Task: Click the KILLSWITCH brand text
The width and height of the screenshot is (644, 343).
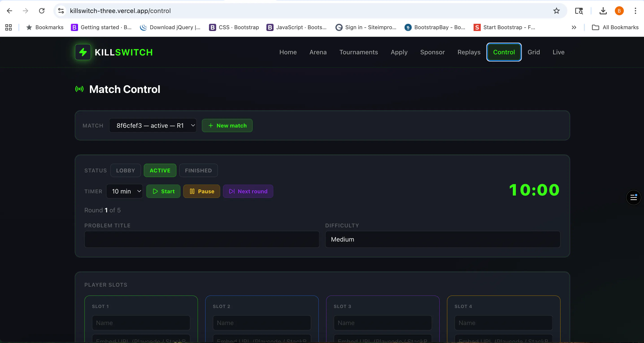Action: click(124, 52)
